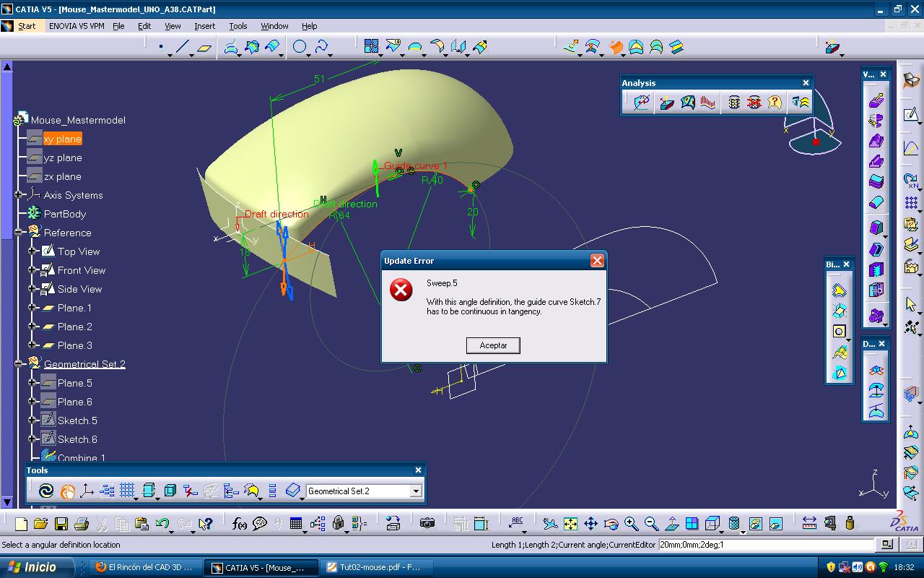924x578 pixels.
Task: Click the Update All spiral icon
Action: point(45,491)
